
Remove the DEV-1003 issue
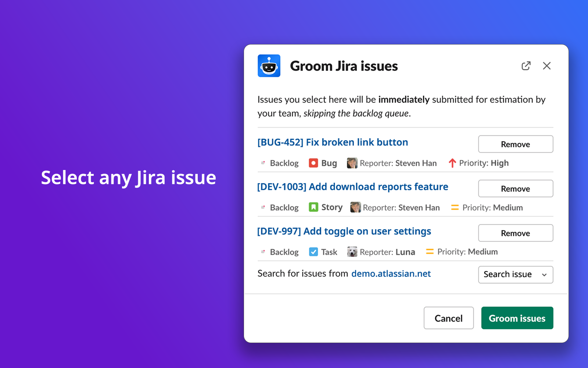[x=516, y=188]
